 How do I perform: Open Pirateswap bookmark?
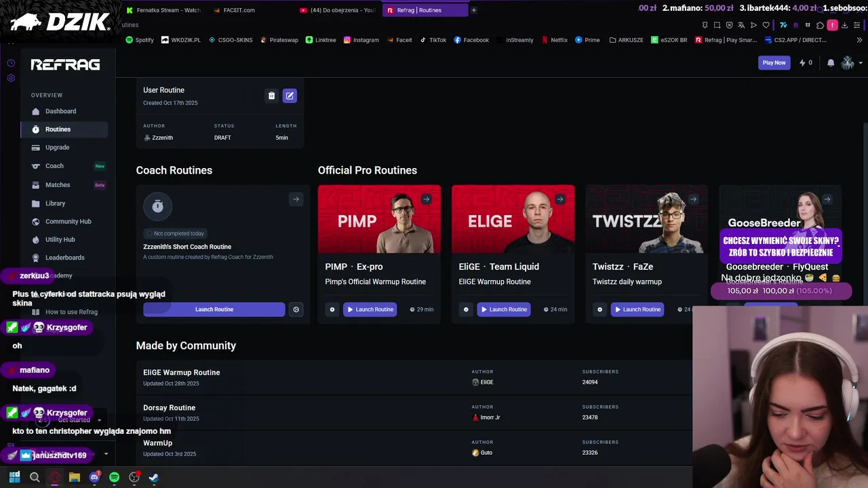[279, 40]
